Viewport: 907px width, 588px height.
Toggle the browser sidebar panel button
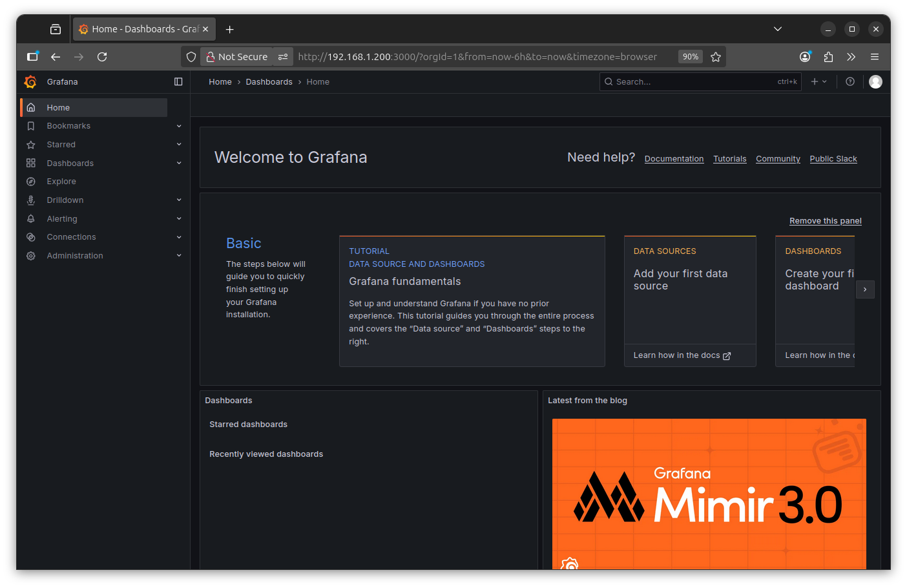[x=32, y=57]
